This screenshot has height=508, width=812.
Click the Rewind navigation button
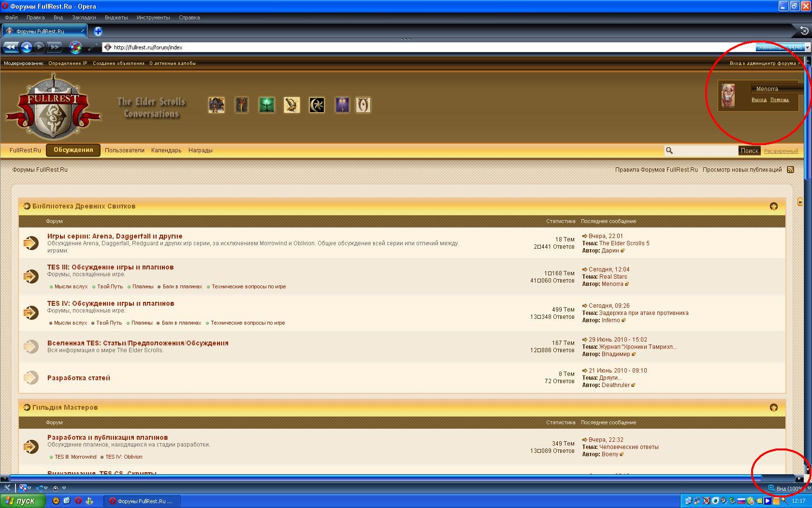pos(10,47)
